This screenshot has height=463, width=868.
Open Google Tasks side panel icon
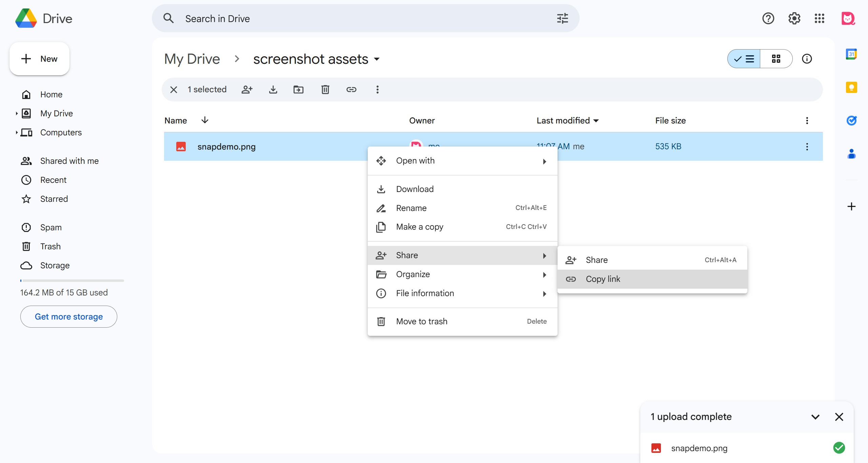(851, 120)
